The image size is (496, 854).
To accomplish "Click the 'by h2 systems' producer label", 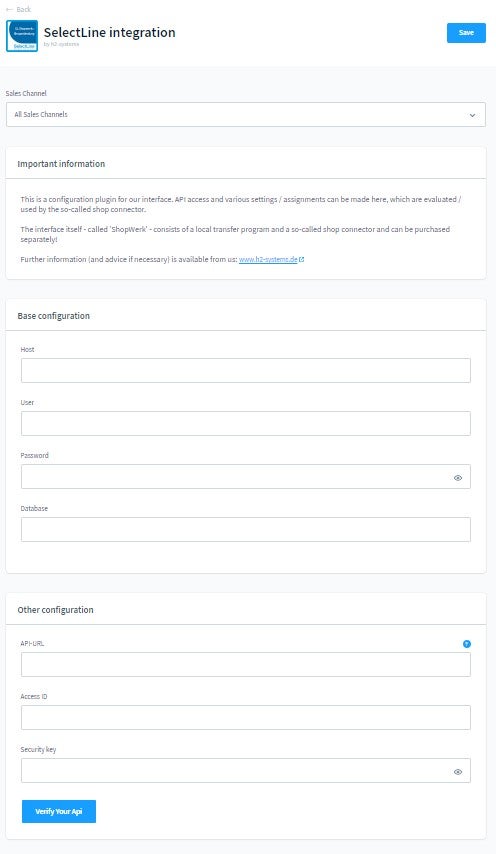I will (62, 44).
